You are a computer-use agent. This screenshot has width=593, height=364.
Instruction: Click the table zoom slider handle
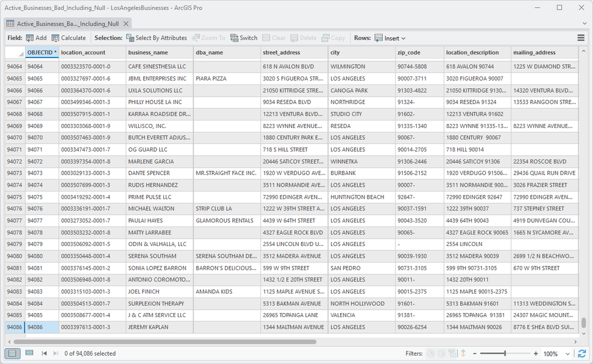505,353
